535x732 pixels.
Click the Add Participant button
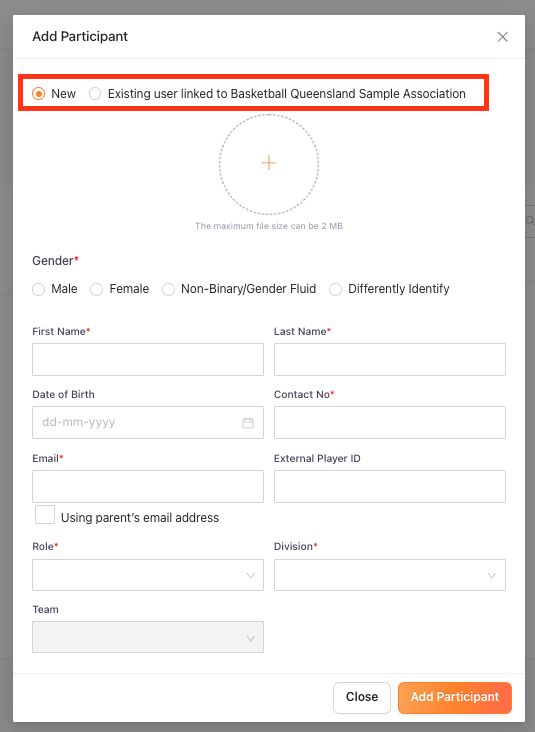[455, 697]
